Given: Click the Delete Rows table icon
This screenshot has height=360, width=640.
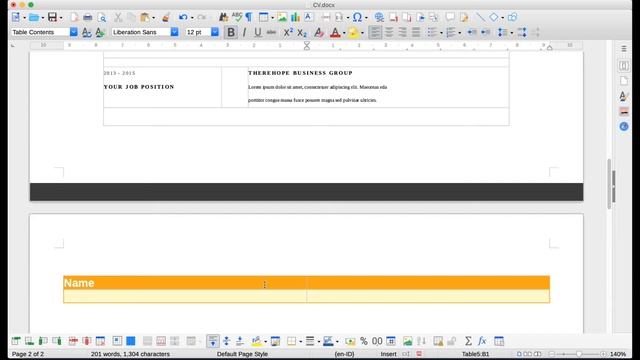Looking at the screenshot, I should click(73, 341).
